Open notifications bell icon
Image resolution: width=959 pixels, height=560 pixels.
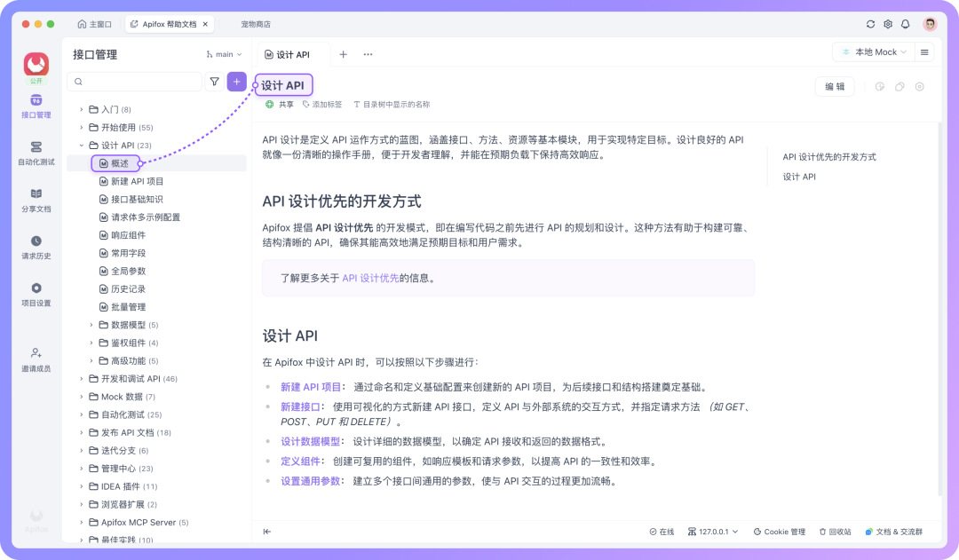[x=905, y=24]
